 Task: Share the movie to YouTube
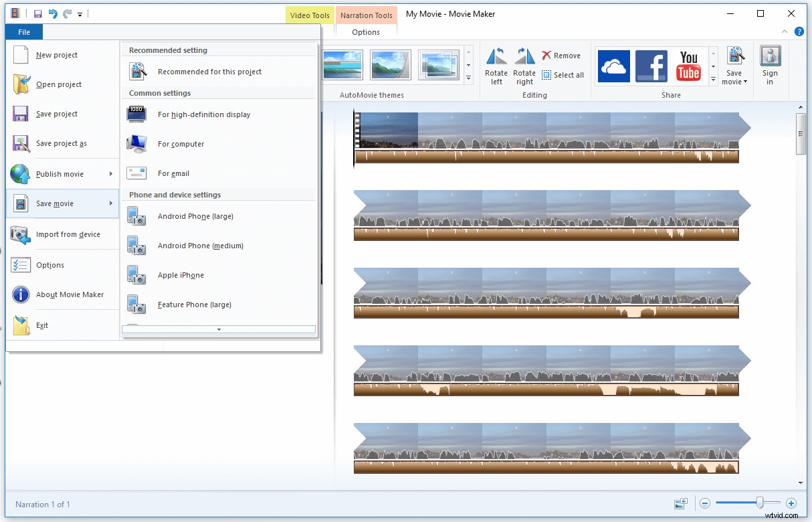[x=688, y=66]
